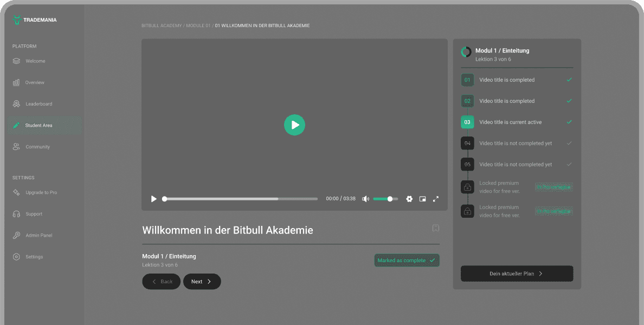Toggle checkmark for lesson 02
Viewport: 644px width, 325px height.
(x=569, y=101)
